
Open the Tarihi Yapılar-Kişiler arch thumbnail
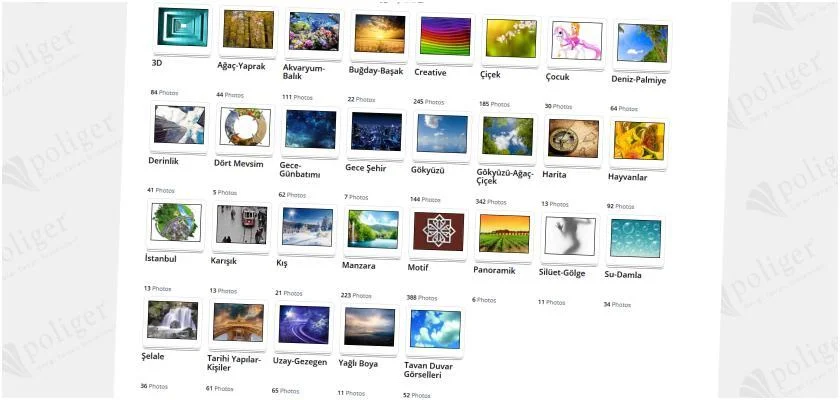(x=238, y=323)
